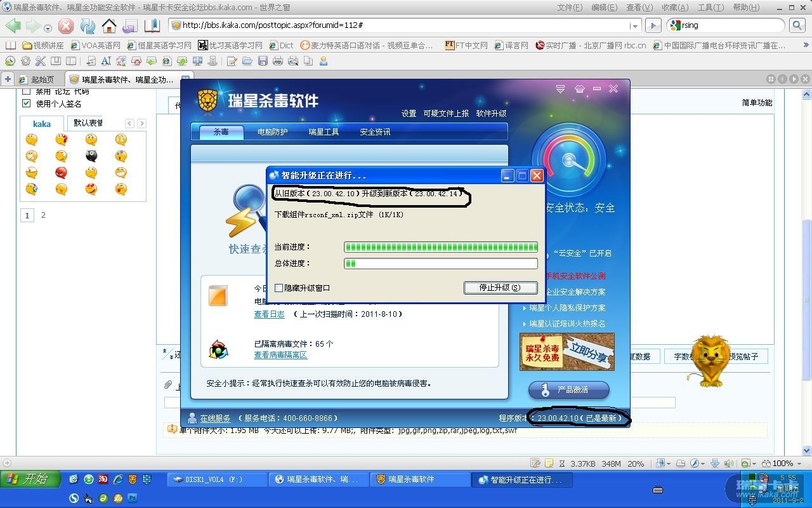
Task: Click into the browser address bar
Action: [x=403, y=25]
